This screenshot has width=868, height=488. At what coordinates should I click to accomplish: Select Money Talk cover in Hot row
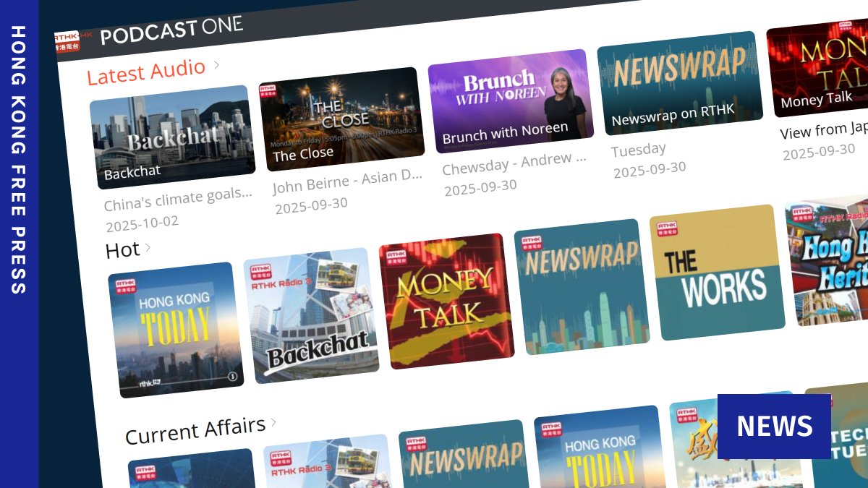446,301
